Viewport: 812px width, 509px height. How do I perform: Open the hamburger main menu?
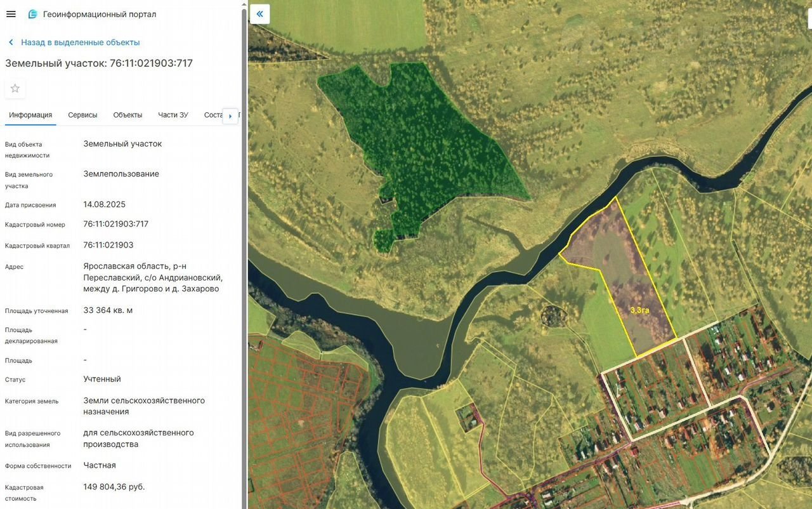coord(11,14)
